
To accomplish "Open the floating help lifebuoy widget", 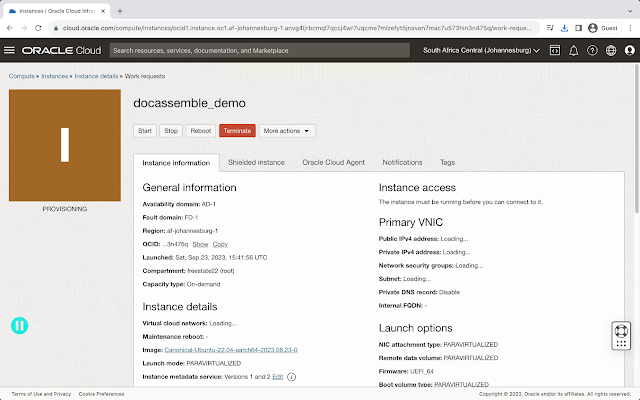I will point(621,336).
